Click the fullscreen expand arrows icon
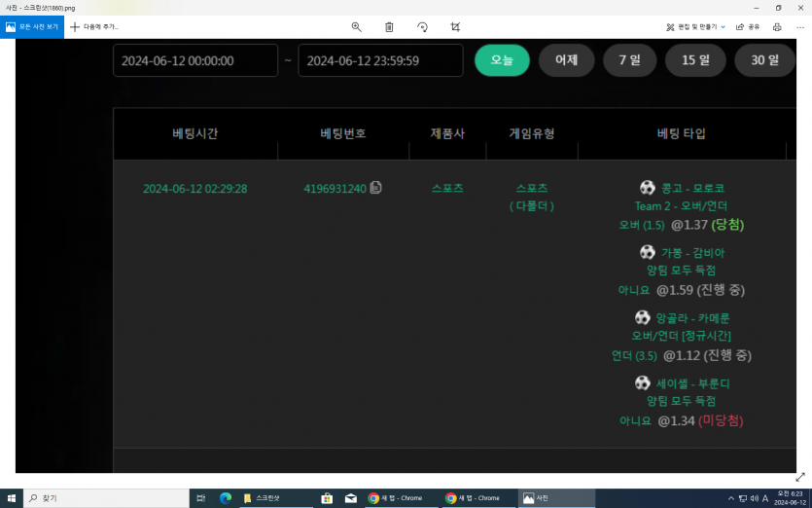 coord(800,477)
